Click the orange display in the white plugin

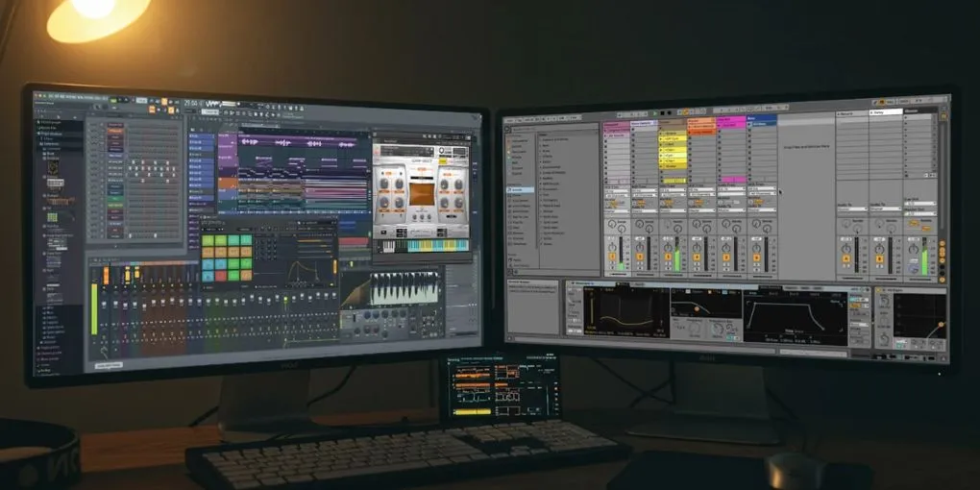pos(420,194)
